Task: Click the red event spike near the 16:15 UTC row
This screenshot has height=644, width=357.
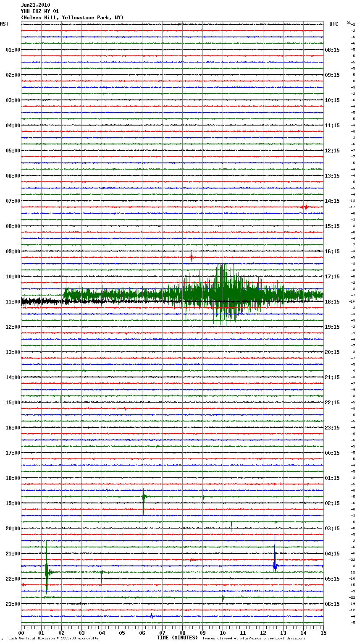Action: point(192,257)
